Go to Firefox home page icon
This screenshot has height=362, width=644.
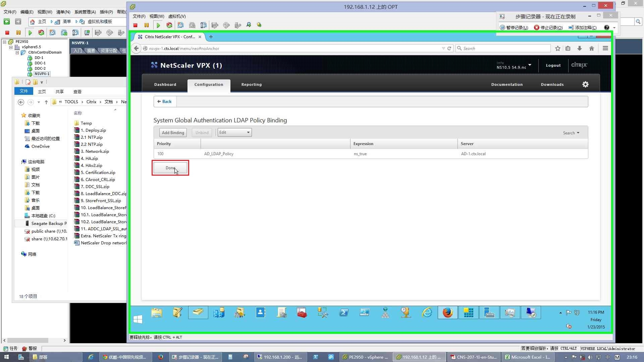point(592,48)
